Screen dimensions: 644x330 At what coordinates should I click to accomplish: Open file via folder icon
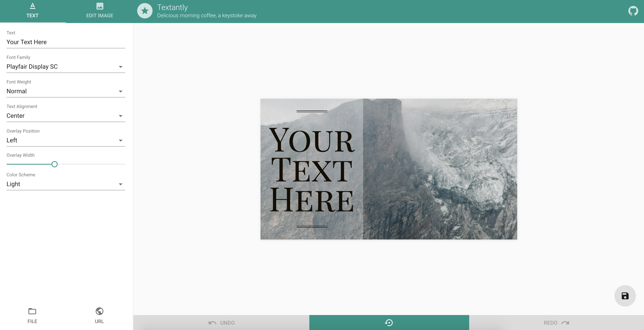pos(32,311)
